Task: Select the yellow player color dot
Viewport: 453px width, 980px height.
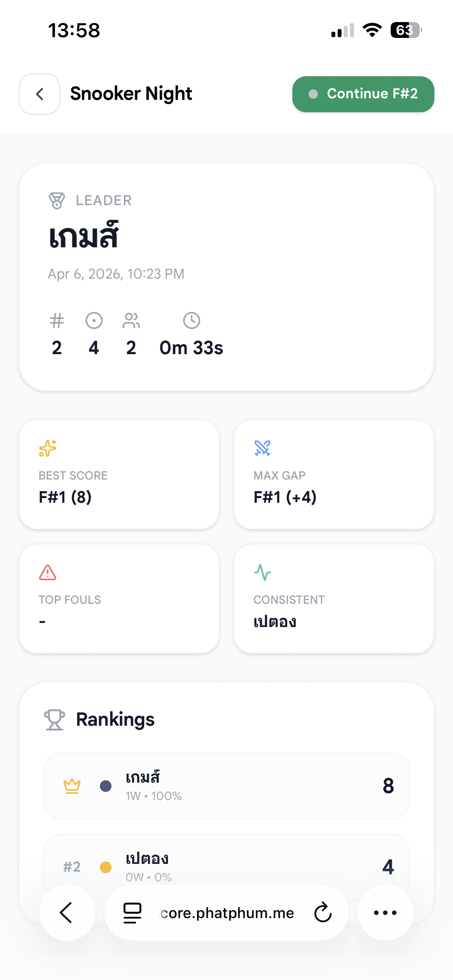Action: (x=106, y=867)
